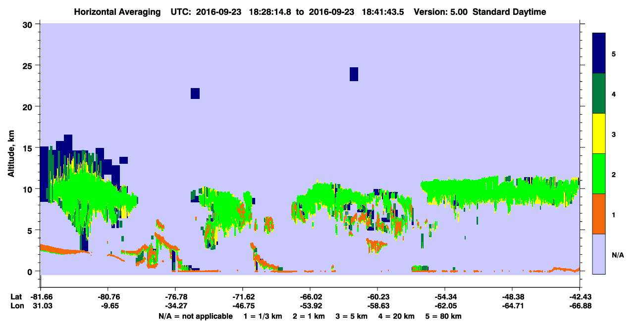Click the orange level 1 colorbar segment

tap(599, 214)
